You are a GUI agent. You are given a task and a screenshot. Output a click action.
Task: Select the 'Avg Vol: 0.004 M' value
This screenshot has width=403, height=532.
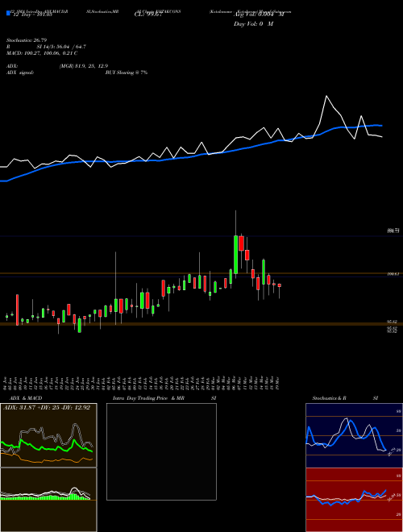coord(259,15)
